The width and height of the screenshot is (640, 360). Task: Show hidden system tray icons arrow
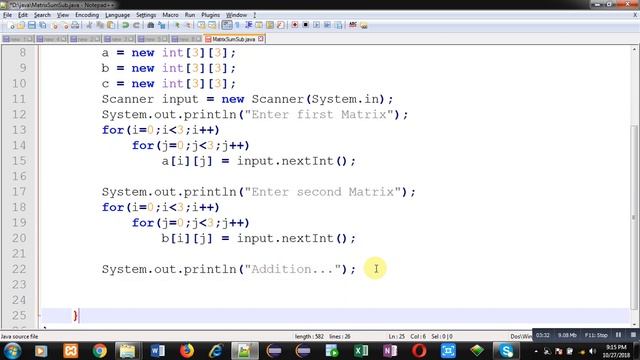(x=536, y=351)
